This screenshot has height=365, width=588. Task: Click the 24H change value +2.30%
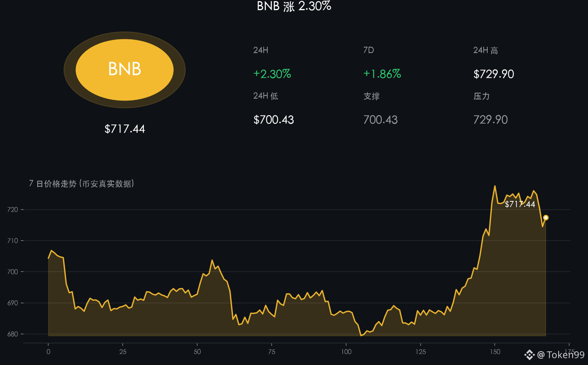[x=272, y=74]
